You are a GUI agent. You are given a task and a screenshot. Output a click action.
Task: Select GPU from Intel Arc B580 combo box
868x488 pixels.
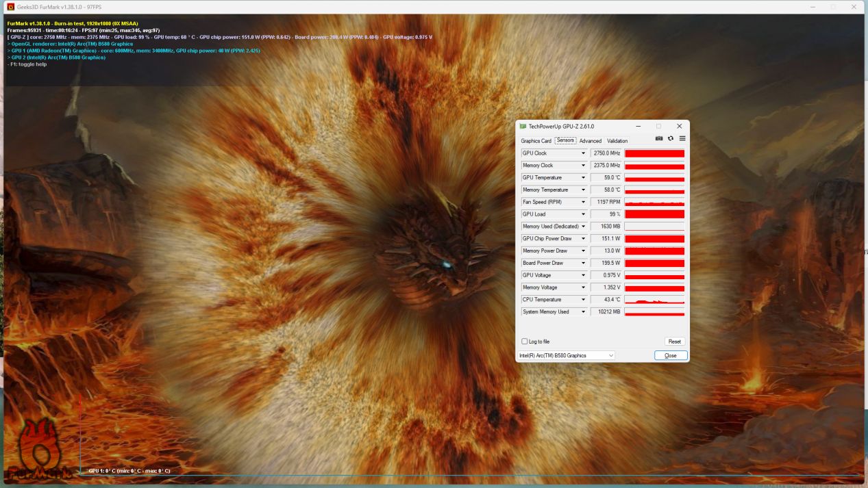click(x=567, y=356)
